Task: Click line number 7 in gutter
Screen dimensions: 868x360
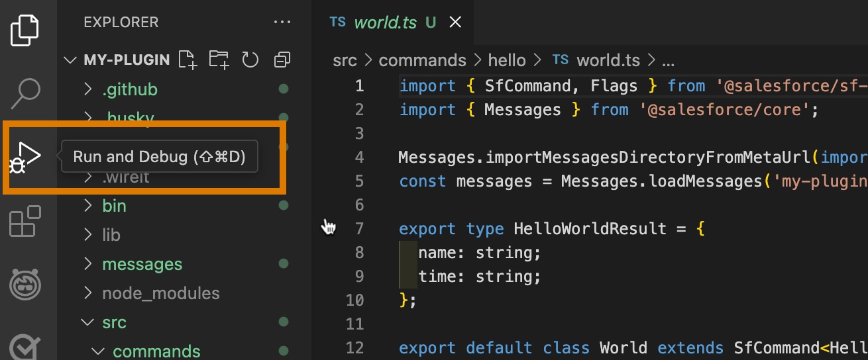Action: pos(360,229)
